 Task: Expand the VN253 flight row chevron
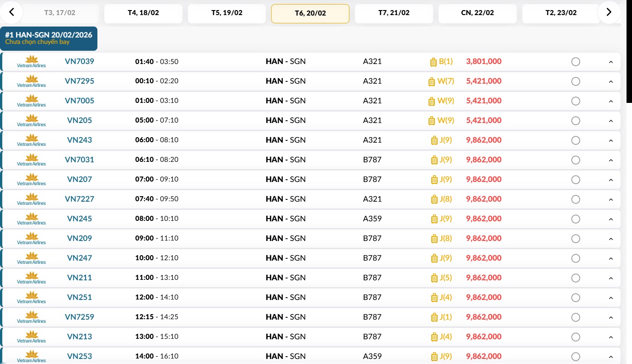click(611, 357)
